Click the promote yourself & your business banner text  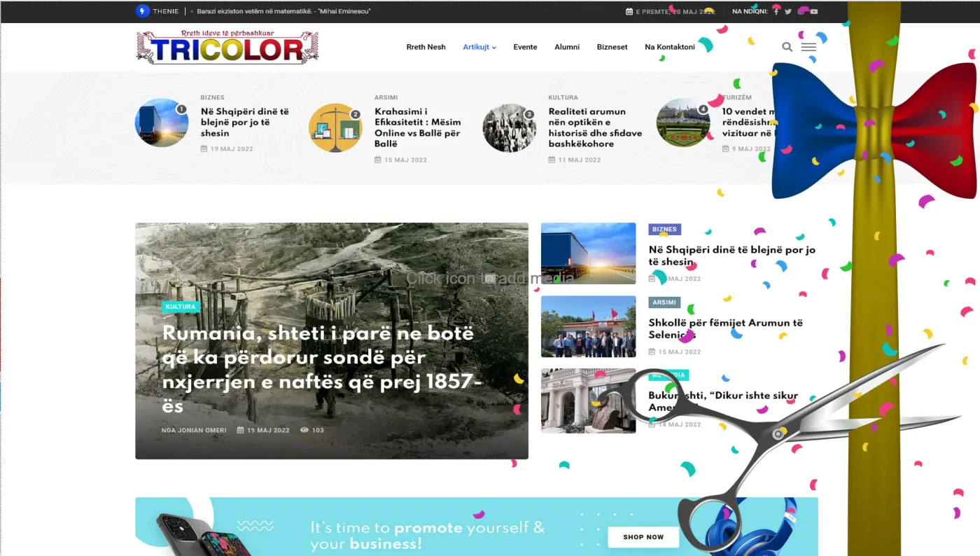click(427, 536)
